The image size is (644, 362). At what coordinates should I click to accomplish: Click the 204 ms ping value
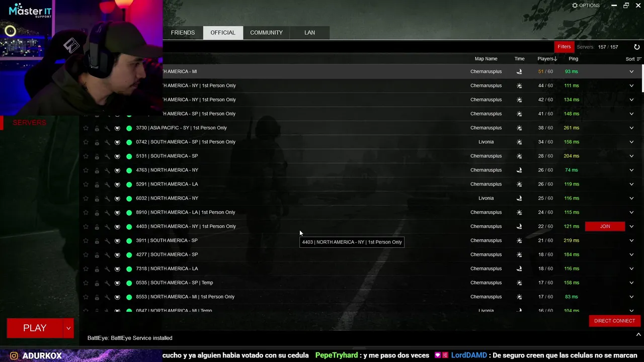click(571, 156)
